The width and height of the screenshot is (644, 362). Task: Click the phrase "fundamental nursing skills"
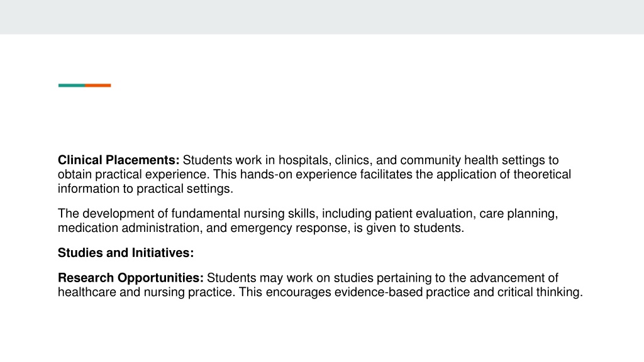tap(243, 214)
